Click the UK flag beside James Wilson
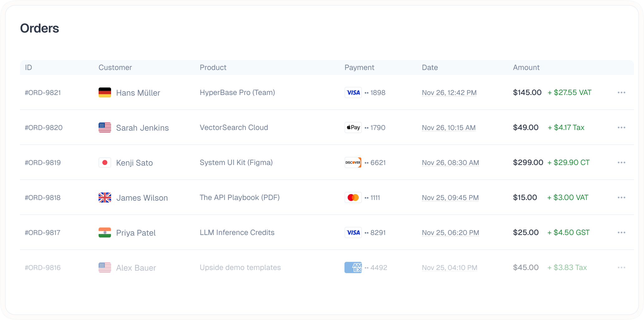The image size is (644, 320). click(x=105, y=197)
